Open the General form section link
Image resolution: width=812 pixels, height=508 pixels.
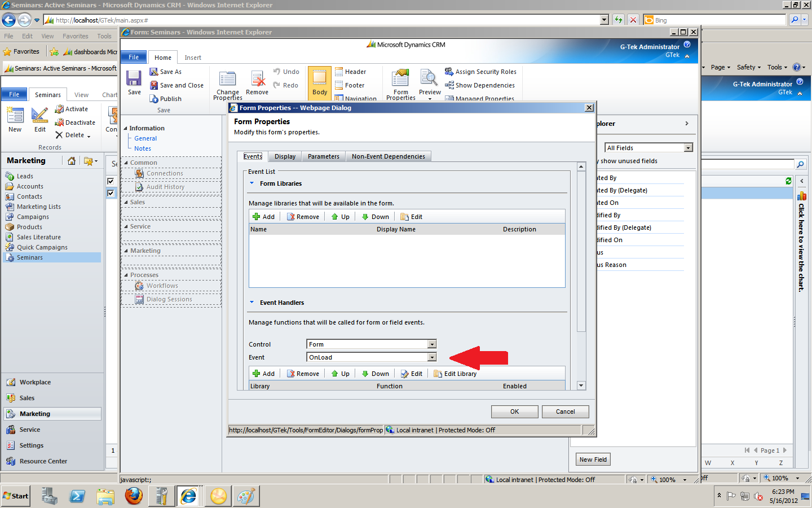145,138
